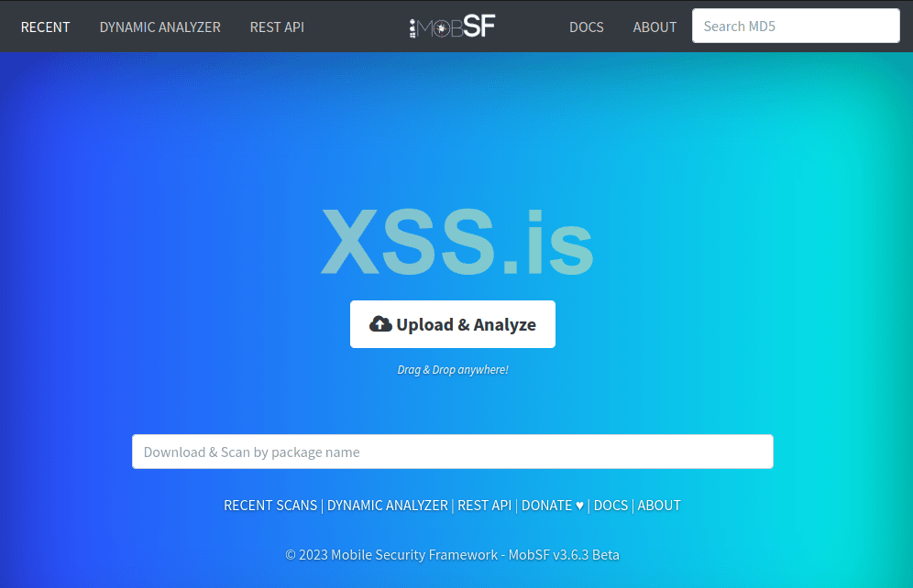Image resolution: width=913 pixels, height=588 pixels.
Task: Focus the Search MD5 field
Action: (x=796, y=26)
